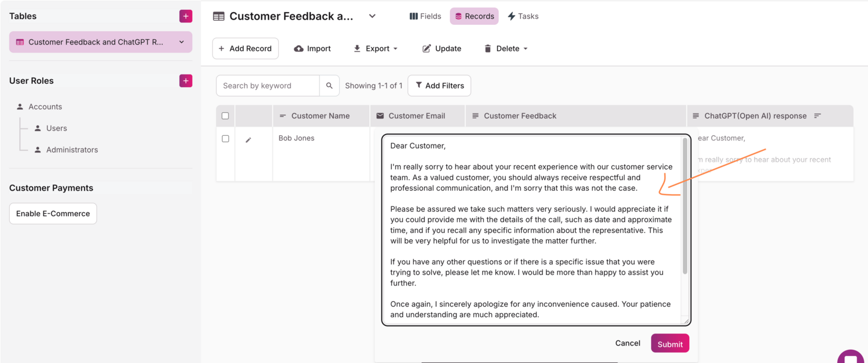Click the pencil edit icon for Bob Jones
This screenshot has height=363, width=868.
click(248, 140)
